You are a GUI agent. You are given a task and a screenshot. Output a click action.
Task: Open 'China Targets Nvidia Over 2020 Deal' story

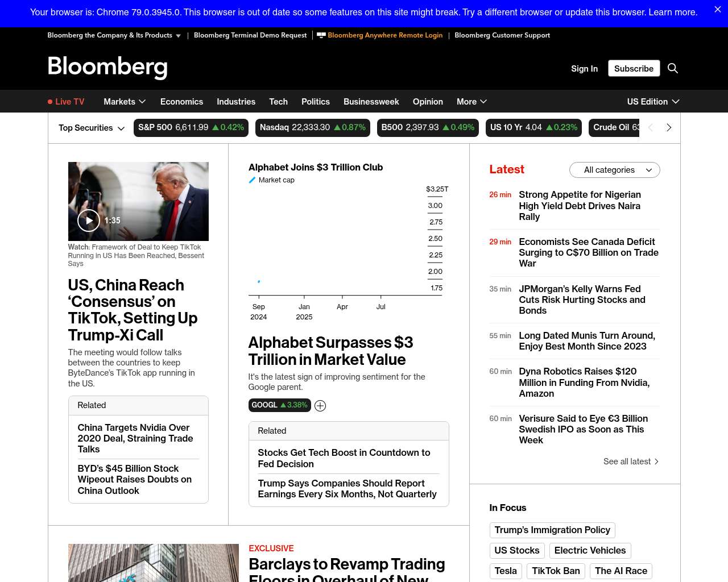tap(135, 438)
